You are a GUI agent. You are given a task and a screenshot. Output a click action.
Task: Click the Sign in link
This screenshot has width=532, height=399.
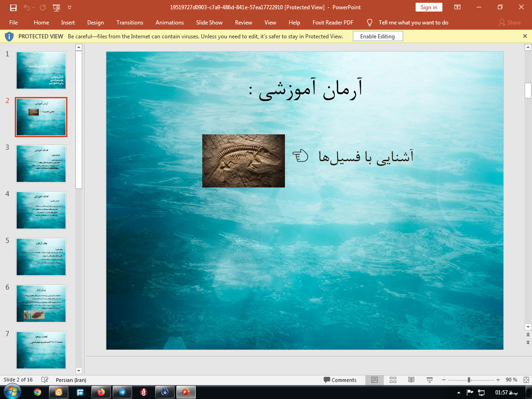pos(429,7)
